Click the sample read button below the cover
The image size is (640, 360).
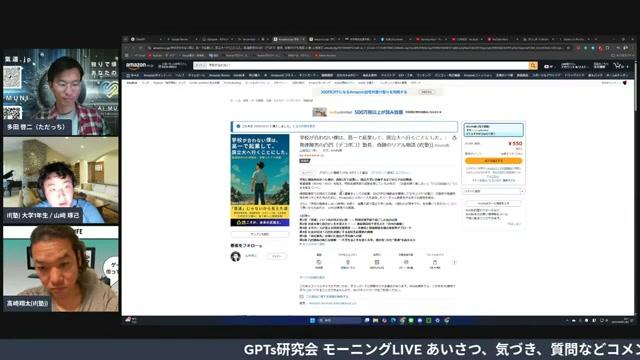pos(260,234)
